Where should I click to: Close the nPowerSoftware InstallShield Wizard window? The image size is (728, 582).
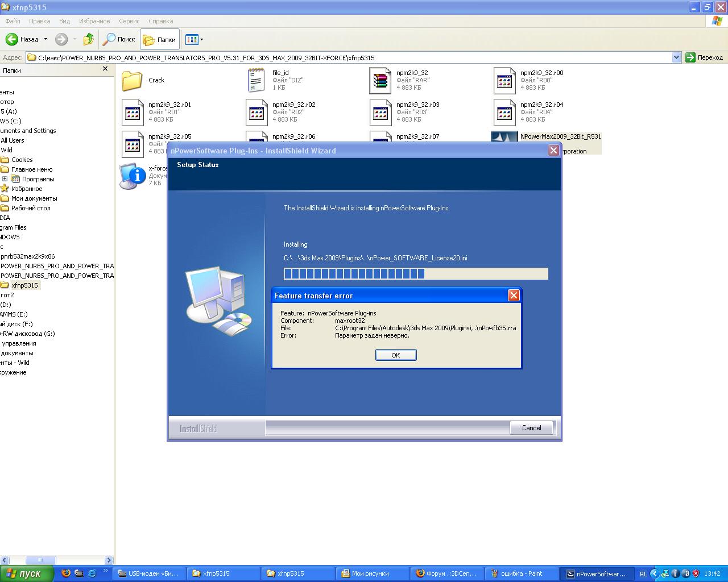point(553,150)
